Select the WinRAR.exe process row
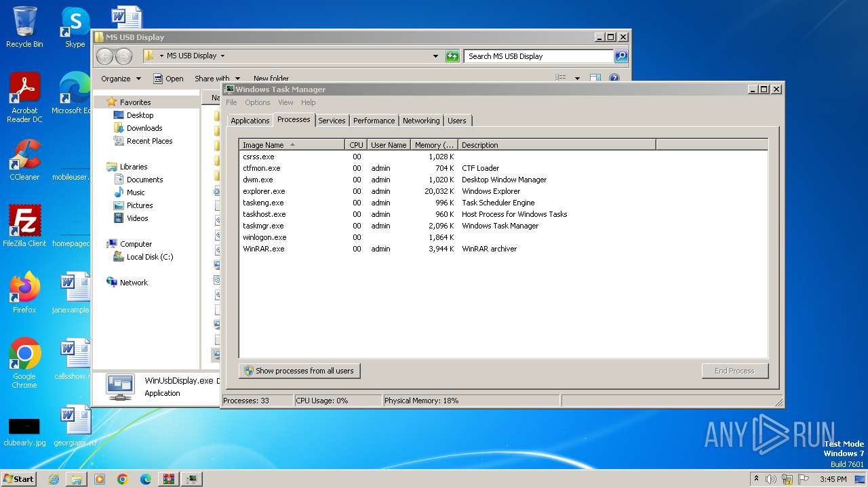Viewport: 868px width, 488px height. (x=264, y=249)
